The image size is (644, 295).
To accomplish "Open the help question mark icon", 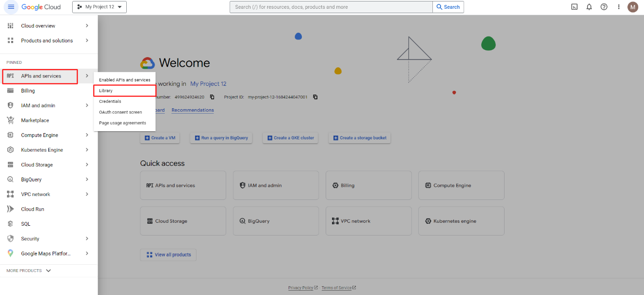I will point(604,7).
